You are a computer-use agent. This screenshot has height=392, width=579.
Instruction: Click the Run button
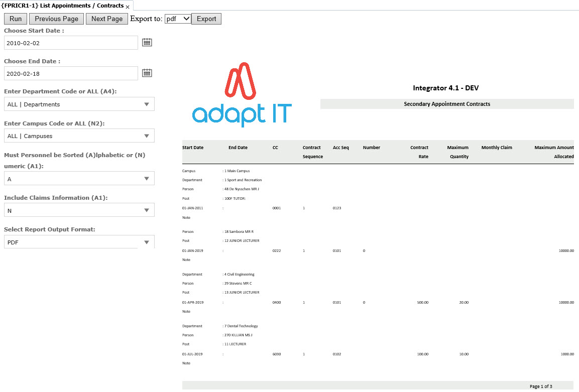click(x=16, y=19)
